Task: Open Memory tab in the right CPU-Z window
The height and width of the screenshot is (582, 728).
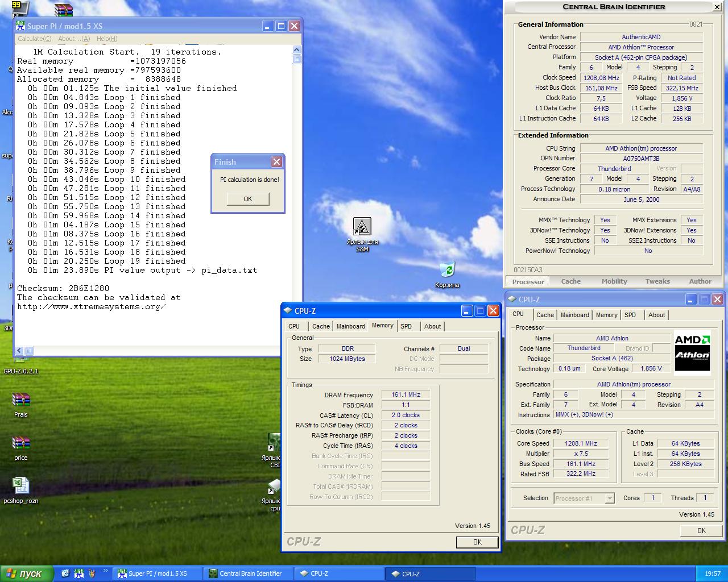Action: click(x=607, y=315)
